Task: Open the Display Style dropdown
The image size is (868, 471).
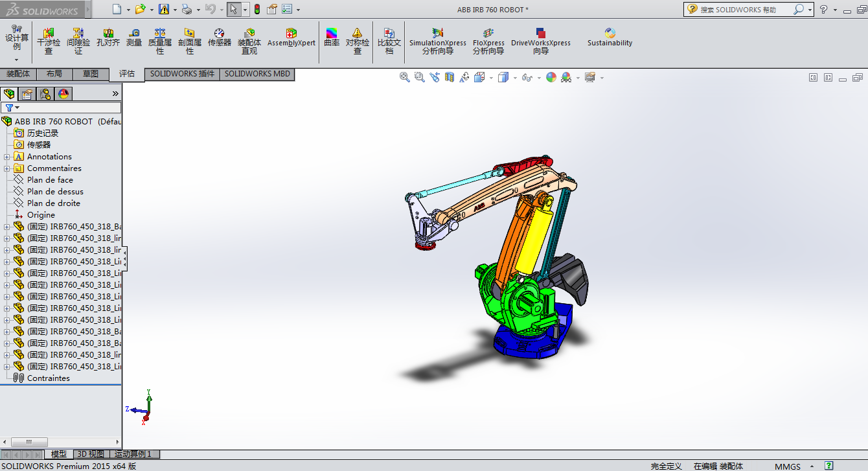Action: pos(515,78)
